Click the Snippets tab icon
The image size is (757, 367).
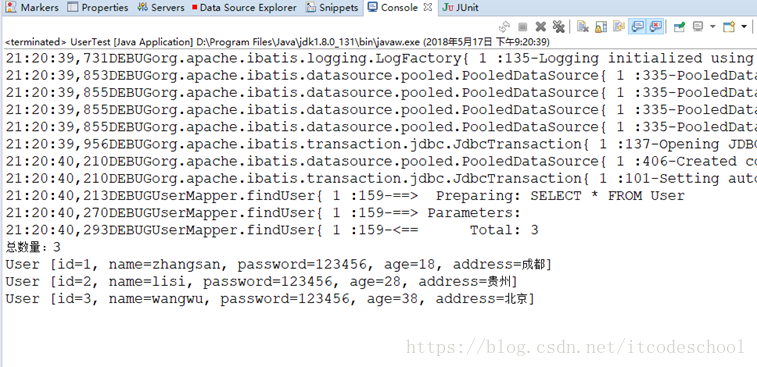point(311,7)
